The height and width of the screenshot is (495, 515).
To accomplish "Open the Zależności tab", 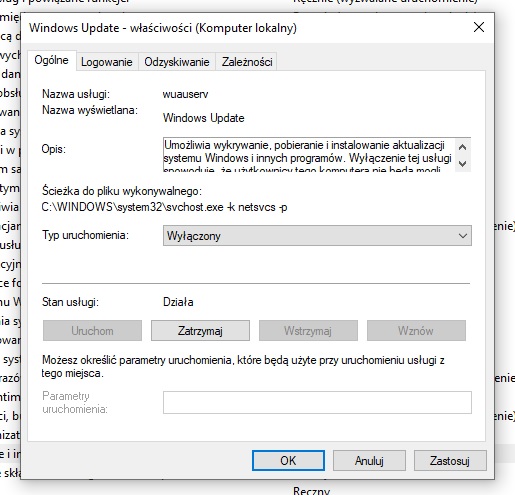I will [x=247, y=62].
